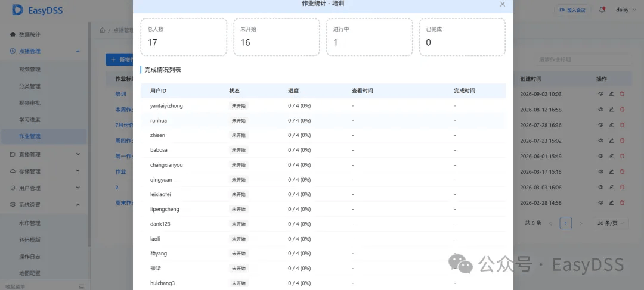Edit homework created 2026-03-03 16:06
The image size is (644, 290).
(x=611, y=188)
